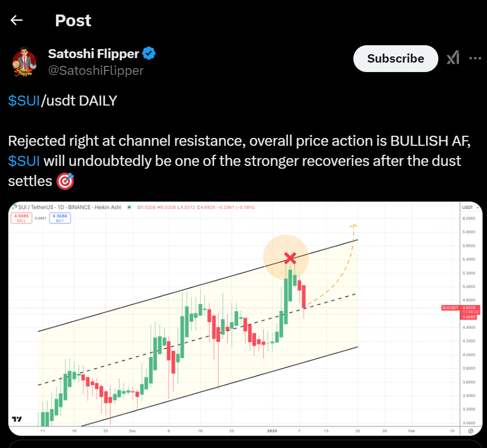Click the chart source icon before SUI/TetherUS
The height and width of the screenshot is (448, 487).
pyautogui.click(x=15, y=207)
